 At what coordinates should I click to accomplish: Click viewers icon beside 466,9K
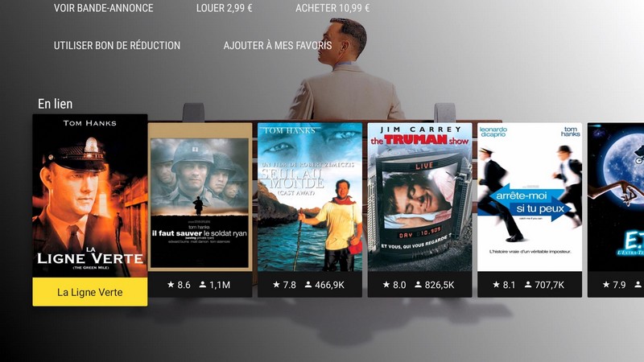pos(308,284)
